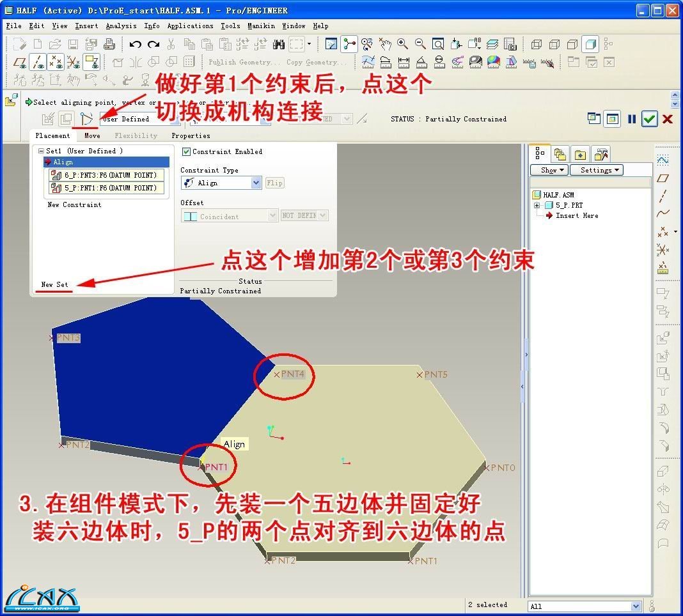Screen dimensions: 683x616
Task: Click the Diameter measure icon
Action: click(439, 62)
